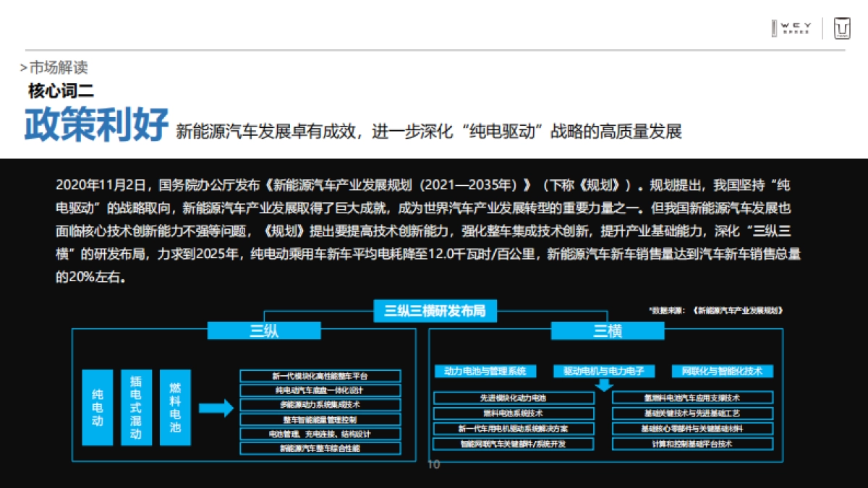Select the TANK logo at top right
This screenshot has height=488, width=868.
841,29
